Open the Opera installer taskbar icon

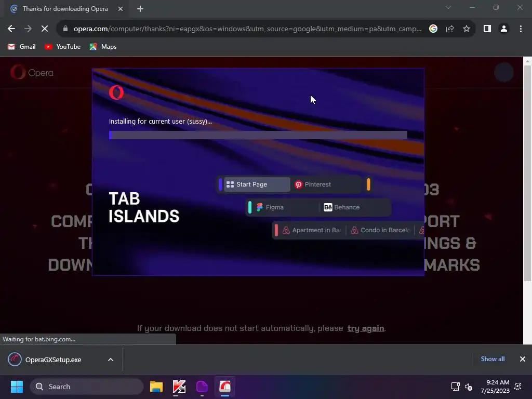pyautogui.click(x=224, y=387)
